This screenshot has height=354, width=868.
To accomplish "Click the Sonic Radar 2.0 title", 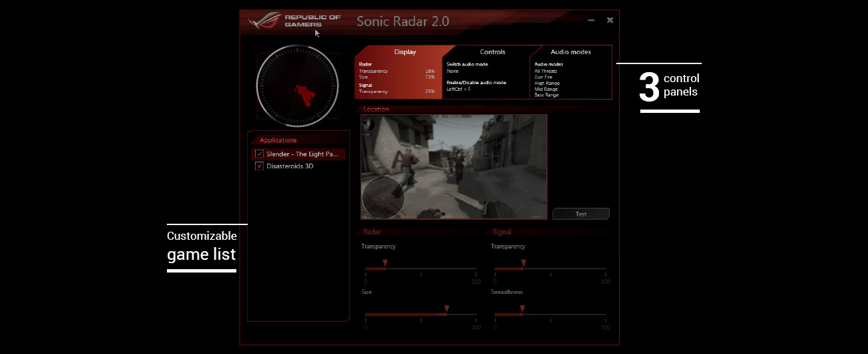I will coord(403,21).
